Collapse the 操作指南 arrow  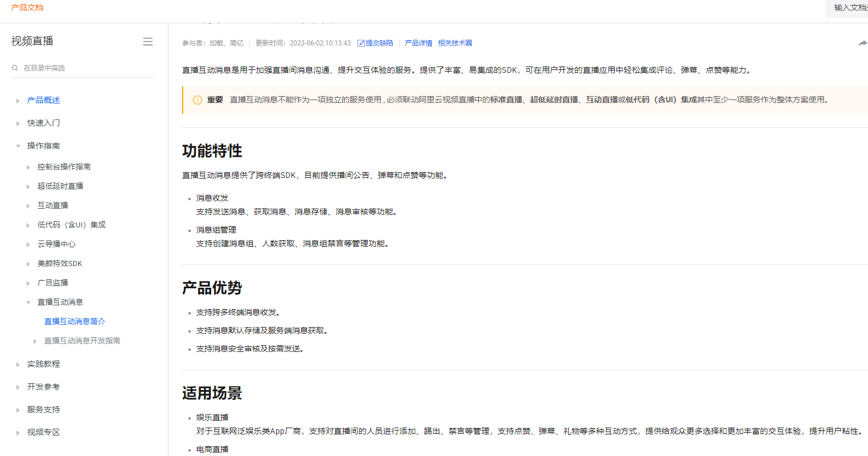(x=18, y=146)
